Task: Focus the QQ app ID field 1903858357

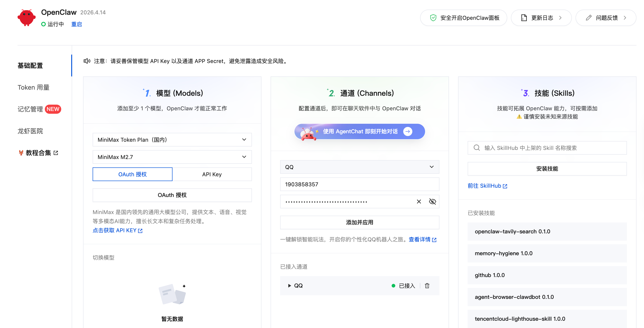Action: [360, 184]
